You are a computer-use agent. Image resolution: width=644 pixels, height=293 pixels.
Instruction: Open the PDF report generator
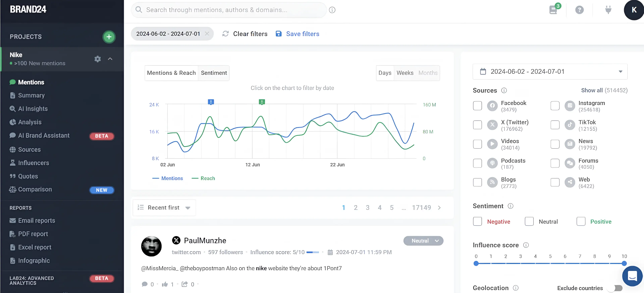33,233
